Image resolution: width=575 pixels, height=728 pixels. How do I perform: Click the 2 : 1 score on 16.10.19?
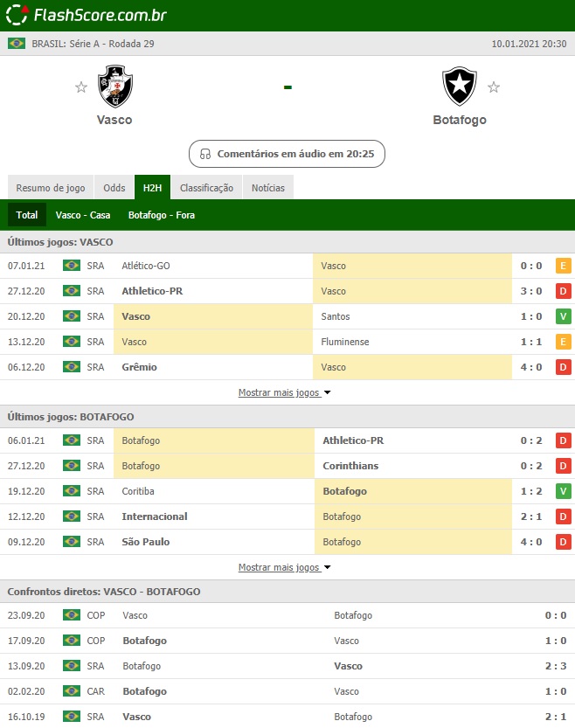tap(556, 717)
